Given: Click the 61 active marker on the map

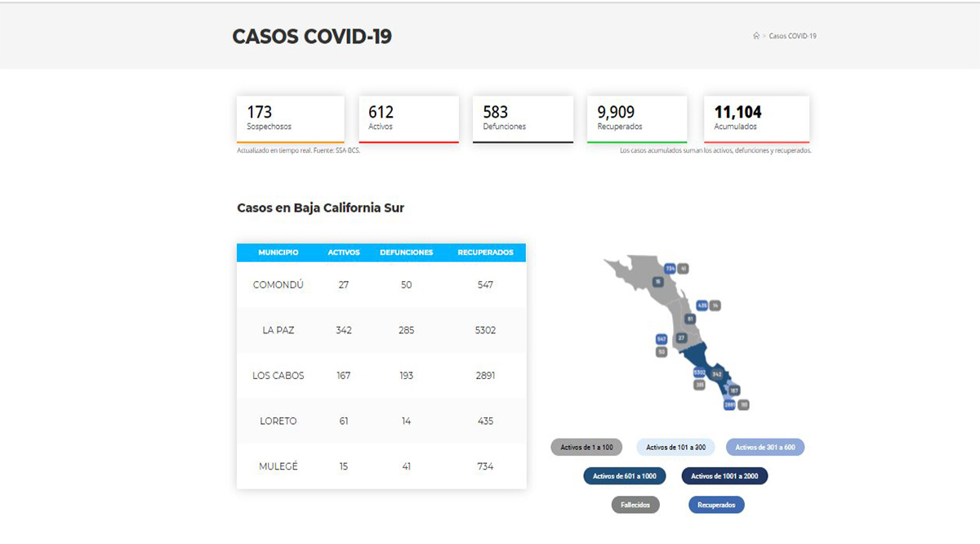Looking at the screenshot, I should [x=690, y=319].
